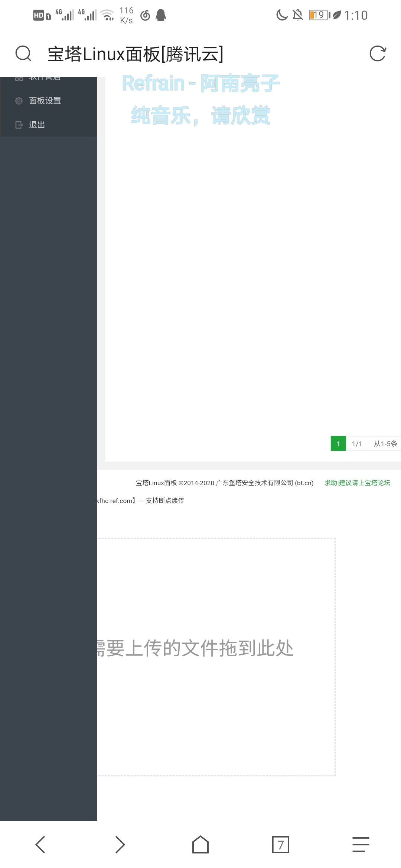Select page 1 in pagination
401x868 pixels.
click(338, 444)
